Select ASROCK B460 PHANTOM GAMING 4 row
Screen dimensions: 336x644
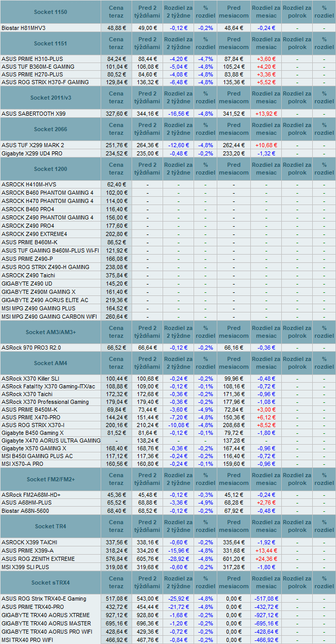(168, 192)
